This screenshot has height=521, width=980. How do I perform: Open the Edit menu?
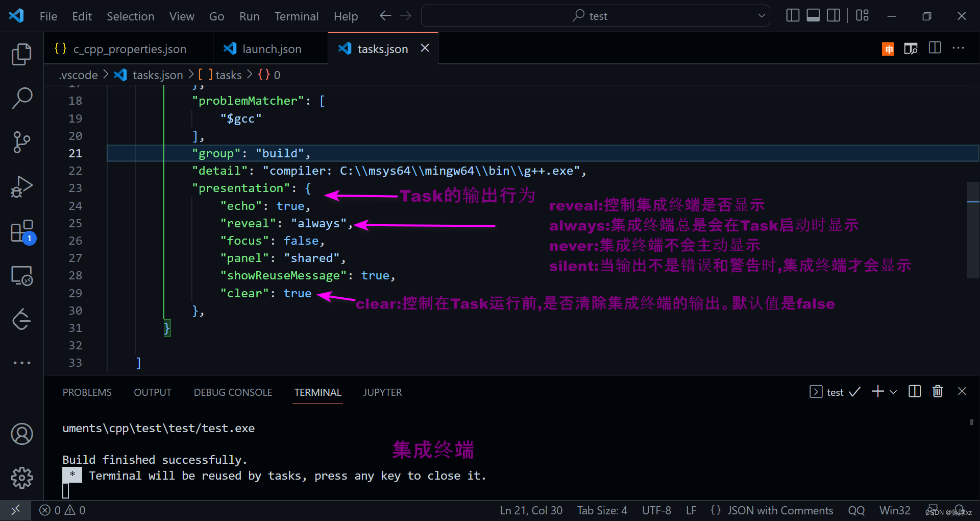(82, 16)
